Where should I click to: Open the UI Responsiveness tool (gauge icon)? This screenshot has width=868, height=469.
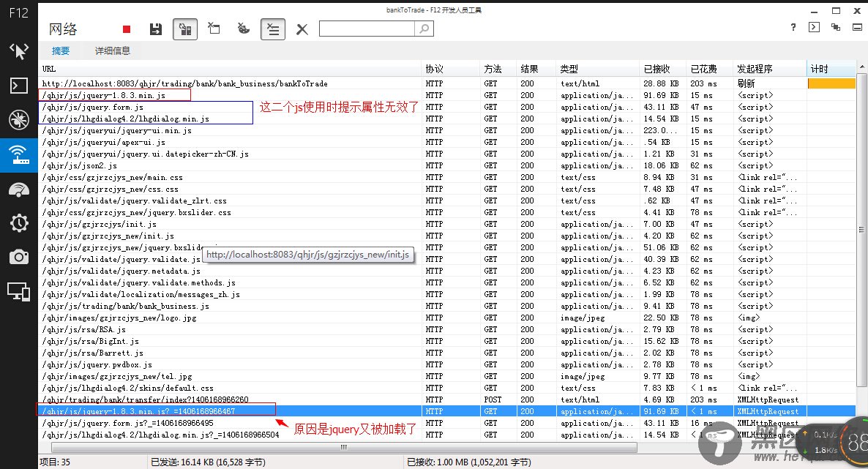[19, 190]
